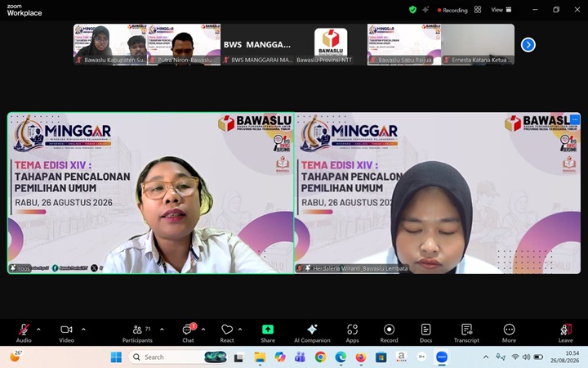
Task: Open the Windows Start menu
Action: pos(116,357)
